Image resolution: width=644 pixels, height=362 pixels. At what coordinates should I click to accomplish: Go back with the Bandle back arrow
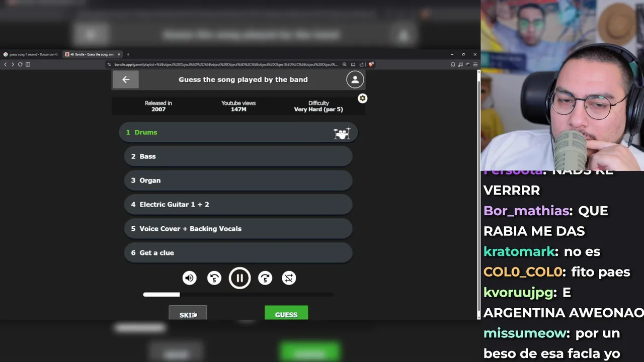[x=126, y=79]
